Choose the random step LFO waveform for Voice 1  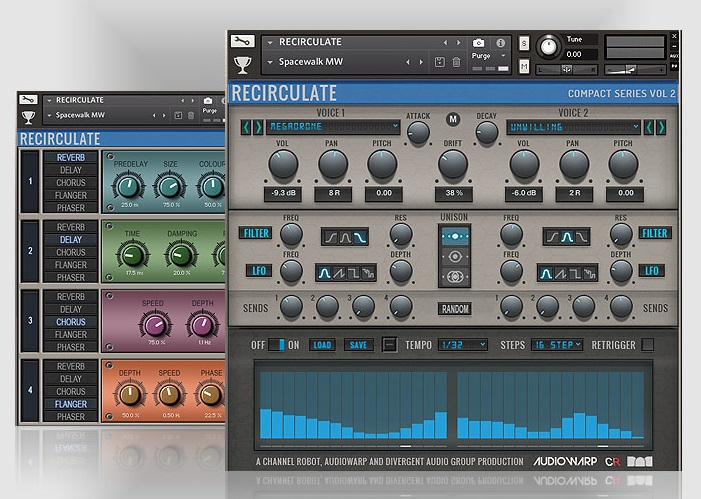368,273
